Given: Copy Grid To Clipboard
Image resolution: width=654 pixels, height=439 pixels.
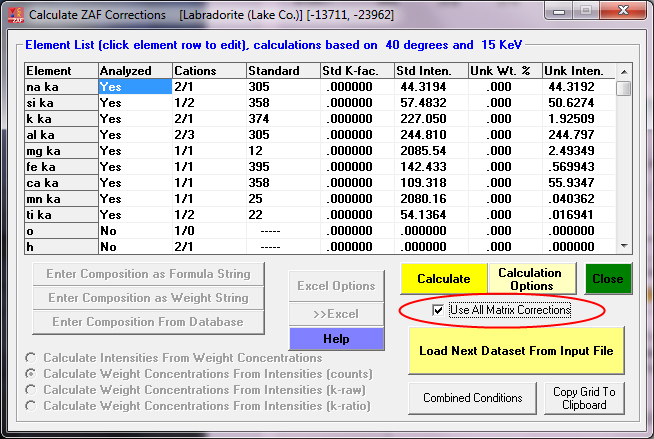Looking at the screenshot, I should pos(584,397).
